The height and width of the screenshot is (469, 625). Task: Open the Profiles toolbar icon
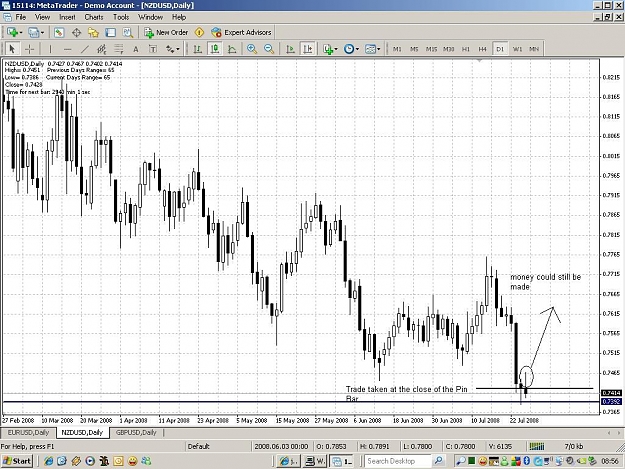[x=33, y=32]
